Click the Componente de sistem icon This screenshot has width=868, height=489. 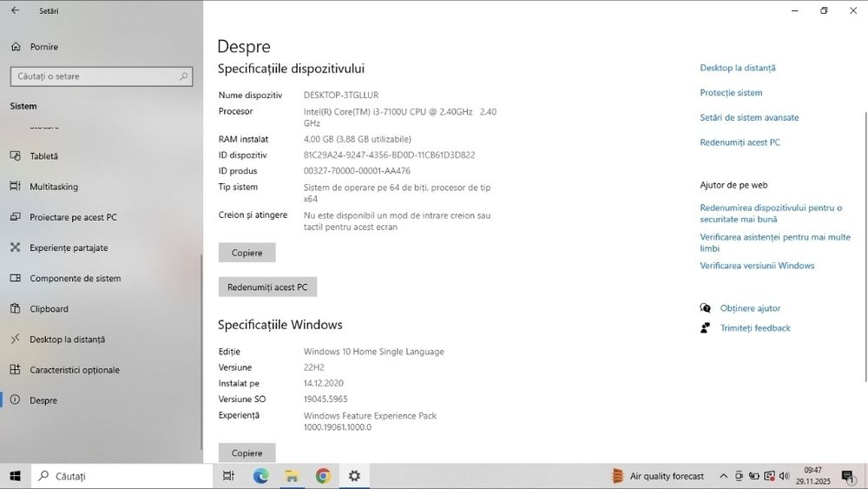point(16,277)
